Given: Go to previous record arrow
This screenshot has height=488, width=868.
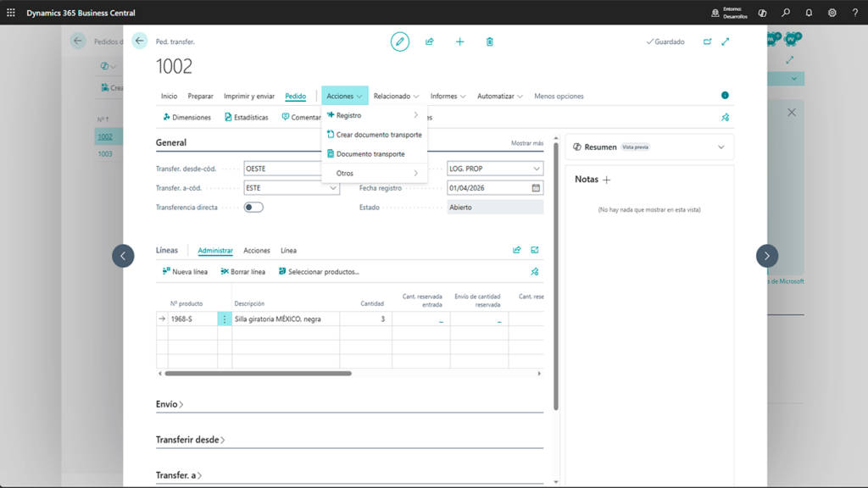Looking at the screenshot, I should point(123,256).
